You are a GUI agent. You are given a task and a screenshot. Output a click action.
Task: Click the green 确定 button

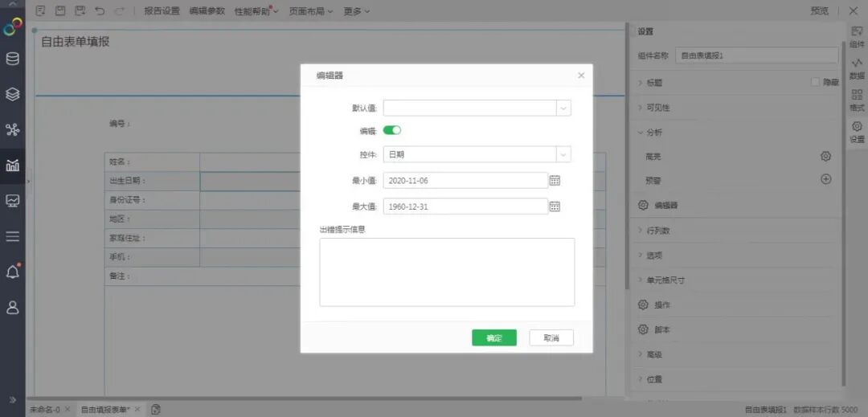click(493, 338)
